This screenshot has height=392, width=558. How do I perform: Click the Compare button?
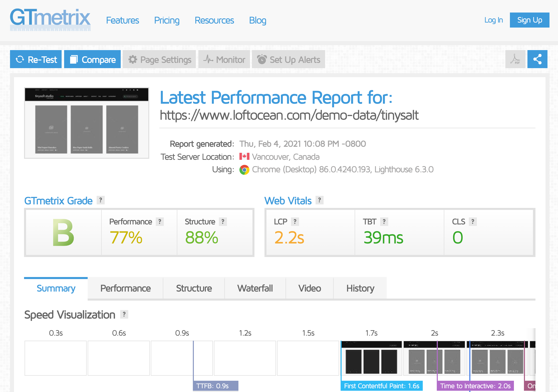pyautogui.click(x=92, y=59)
